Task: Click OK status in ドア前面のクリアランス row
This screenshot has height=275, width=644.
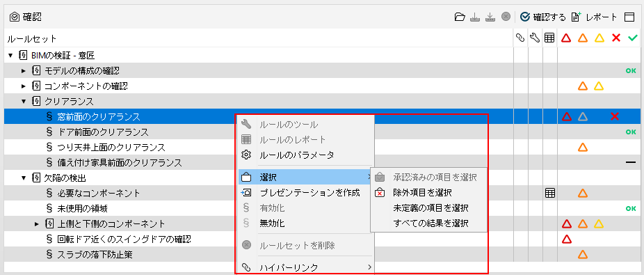Action: [631, 132]
